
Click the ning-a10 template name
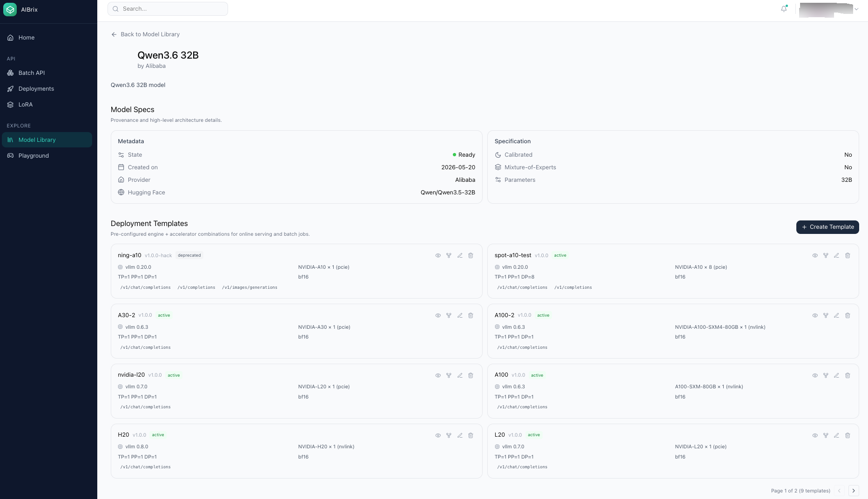(x=129, y=255)
